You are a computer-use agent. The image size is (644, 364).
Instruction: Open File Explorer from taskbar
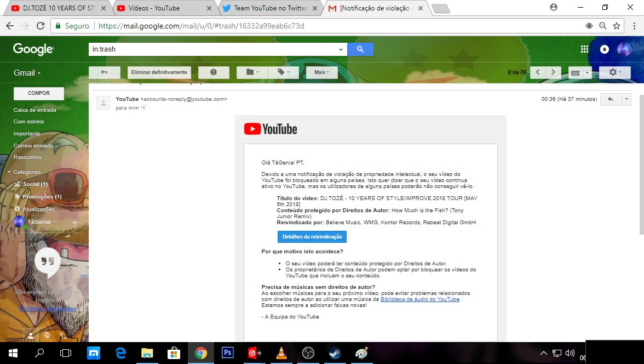[x=147, y=353]
